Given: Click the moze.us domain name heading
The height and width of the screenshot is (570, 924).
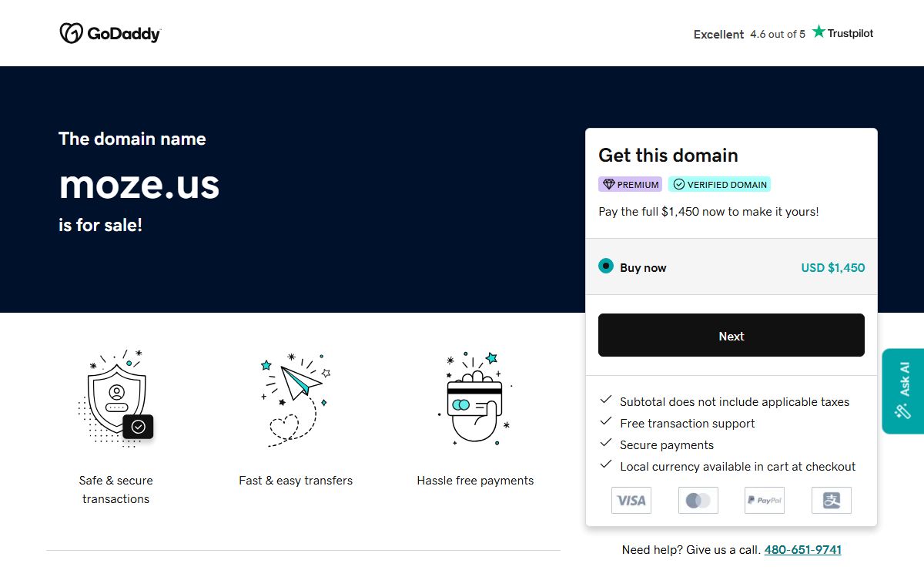Looking at the screenshot, I should 139,184.
